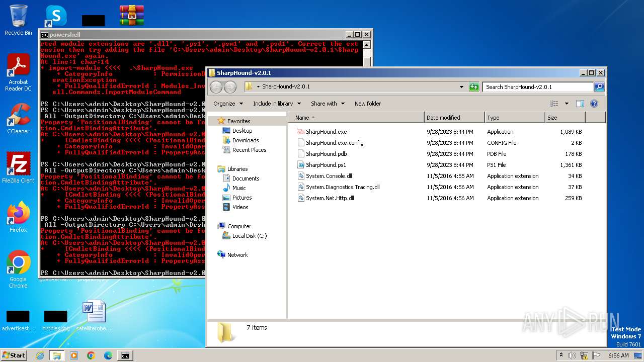Open Microsoft Edge taskbar icon
This screenshot has width=644, height=362.
click(x=108, y=355)
